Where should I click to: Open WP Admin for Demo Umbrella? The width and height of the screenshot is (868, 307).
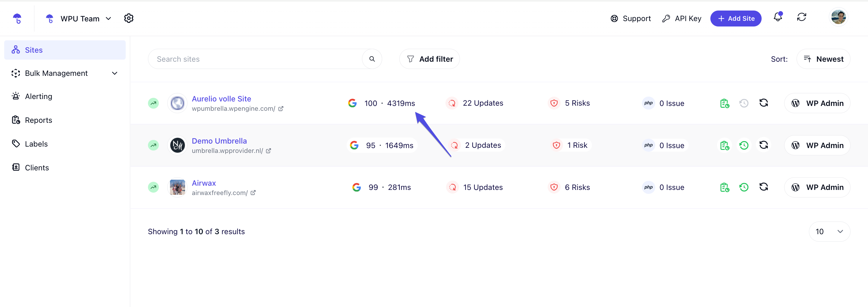[x=817, y=145]
